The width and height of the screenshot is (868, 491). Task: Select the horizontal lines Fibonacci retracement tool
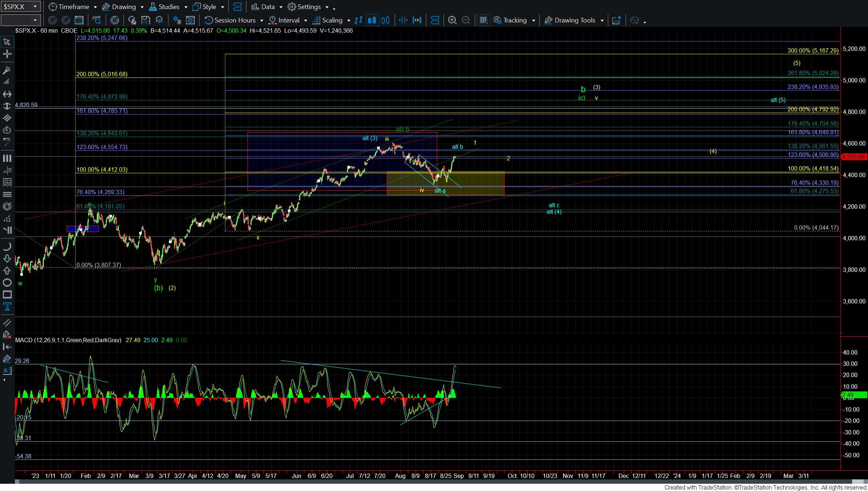click(7, 195)
